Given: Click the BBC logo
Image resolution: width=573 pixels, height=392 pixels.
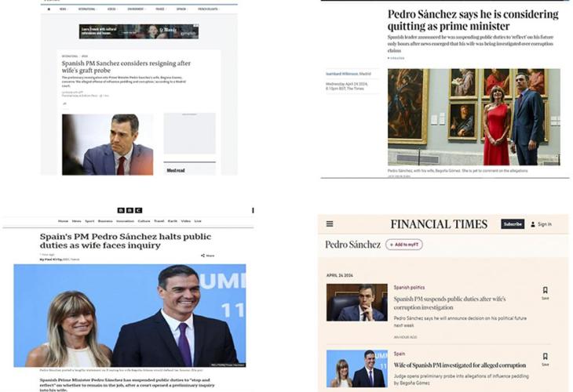Looking at the screenshot, I should 130,210.
